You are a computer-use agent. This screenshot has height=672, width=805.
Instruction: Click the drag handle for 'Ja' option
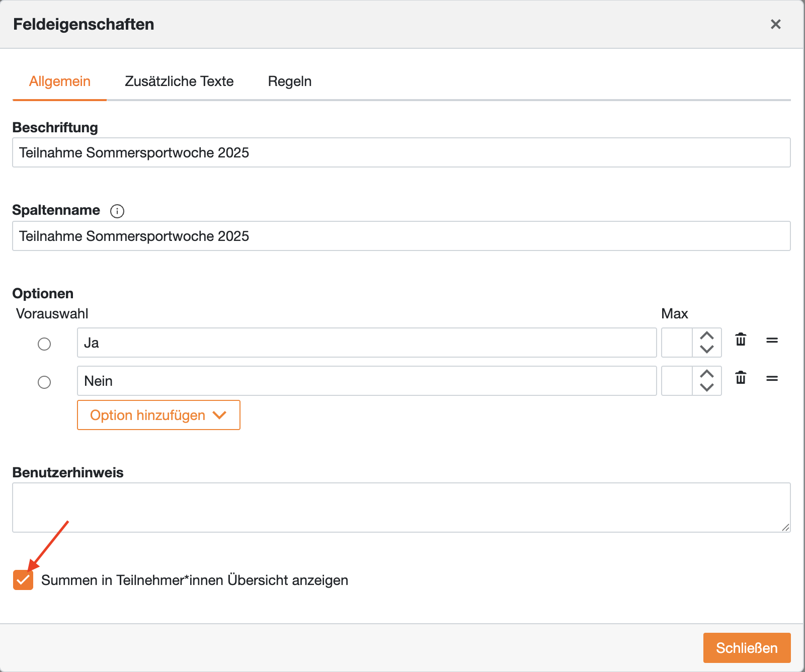[772, 341]
